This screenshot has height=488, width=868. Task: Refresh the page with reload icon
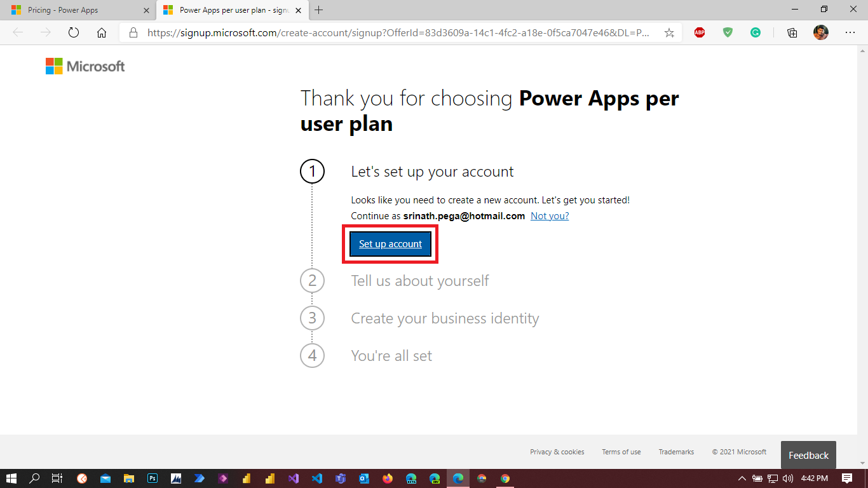(74, 33)
